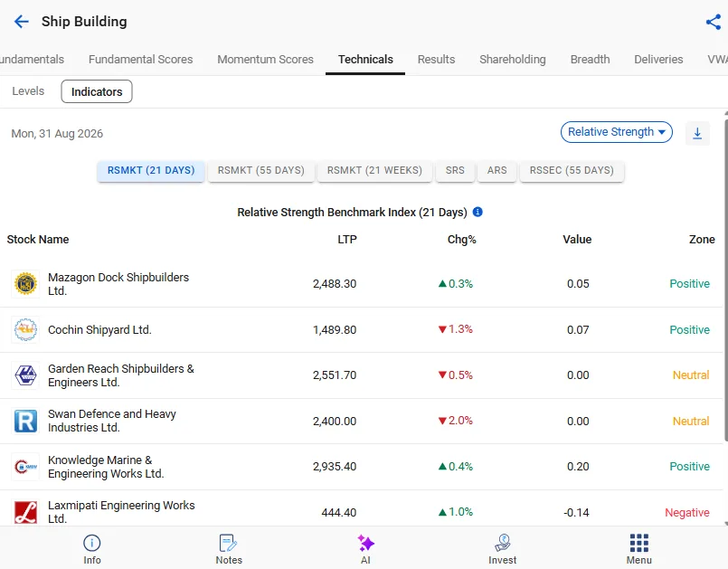Click Positive zone in Mazagon Dock row
Image resolution: width=728 pixels, height=569 pixels.
pyautogui.click(x=689, y=284)
